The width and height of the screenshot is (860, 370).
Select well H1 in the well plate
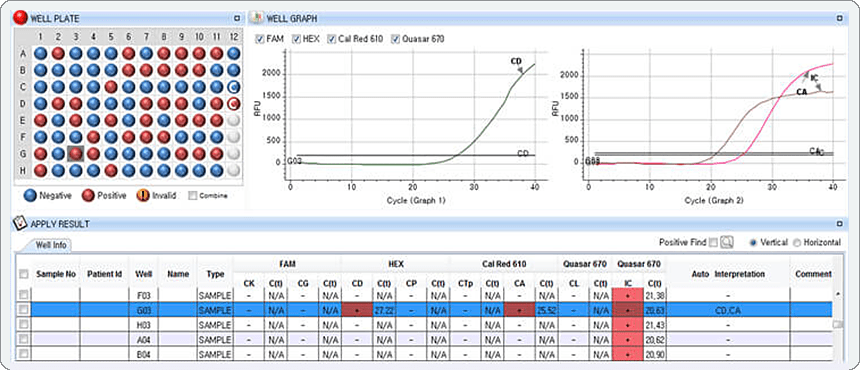pyautogui.click(x=41, y=170)
